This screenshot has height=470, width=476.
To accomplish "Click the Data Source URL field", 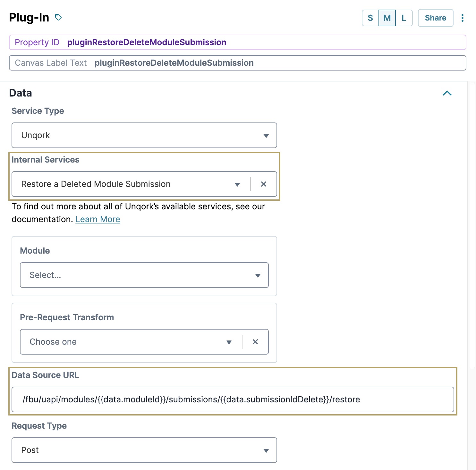I will (x=233, y=399).
